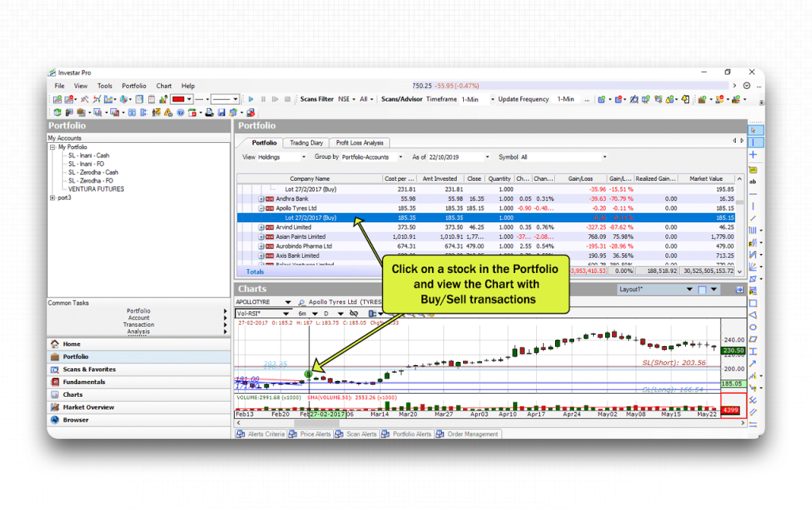The height and width of the screenshot is (508, 812).
Task: Select the Text 'ab' drawing tool
Action: tap(753, 182)
